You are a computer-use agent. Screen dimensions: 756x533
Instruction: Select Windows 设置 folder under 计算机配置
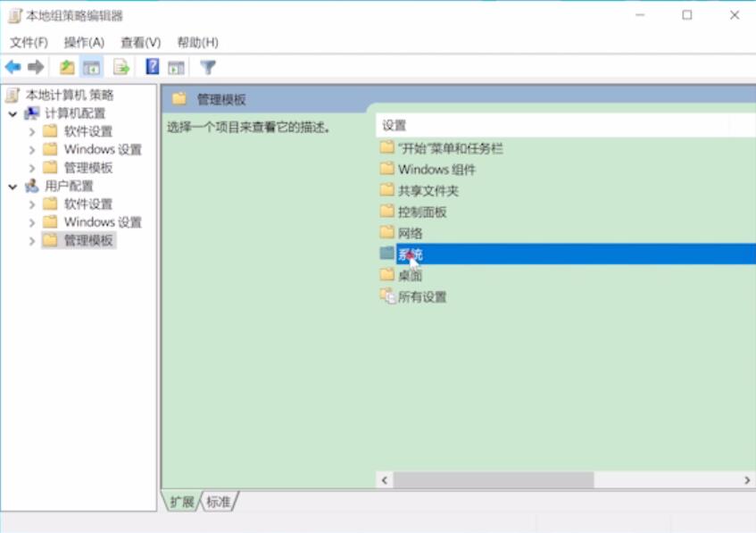tap(103, 149)
